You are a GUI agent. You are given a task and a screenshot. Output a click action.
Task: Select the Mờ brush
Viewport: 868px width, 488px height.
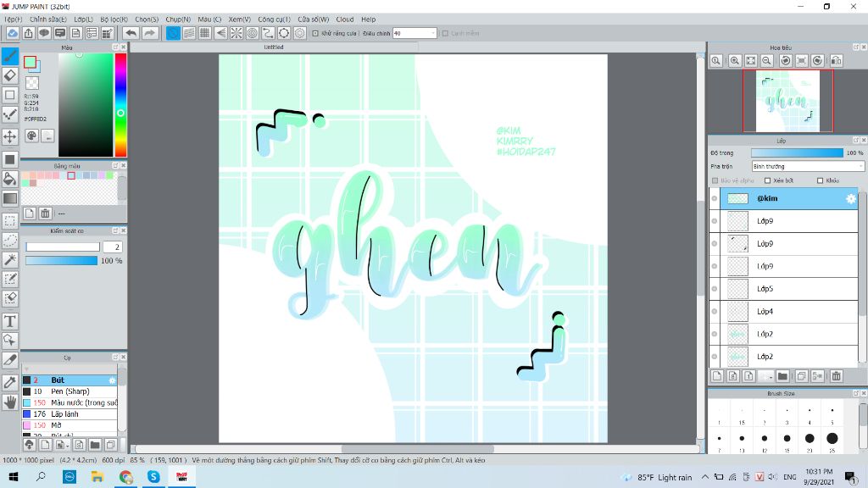click(x=70, y=425)
